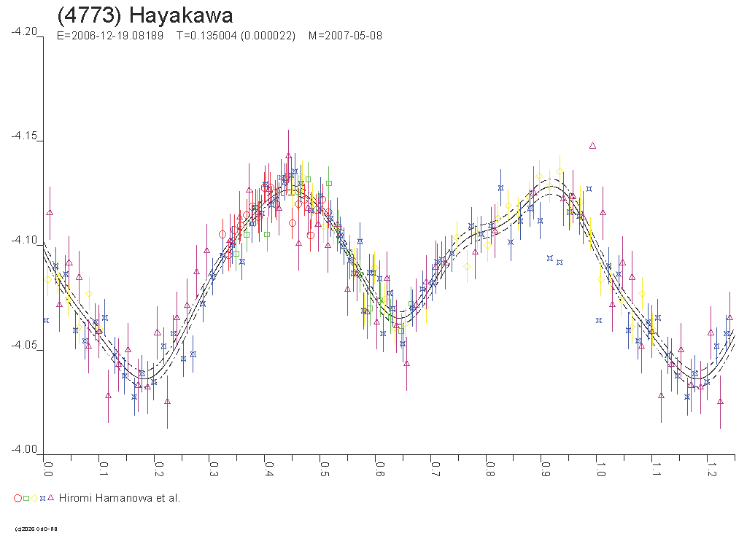Click the x-axis label "0.3"
The height and width of the screenshot is (560, 747).
214,469
